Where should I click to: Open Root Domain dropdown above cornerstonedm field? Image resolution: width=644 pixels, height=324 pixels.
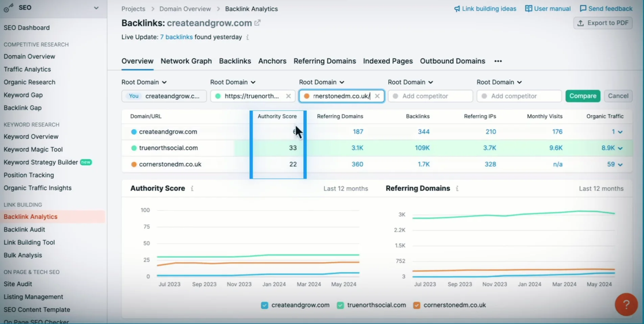[322, 82]
